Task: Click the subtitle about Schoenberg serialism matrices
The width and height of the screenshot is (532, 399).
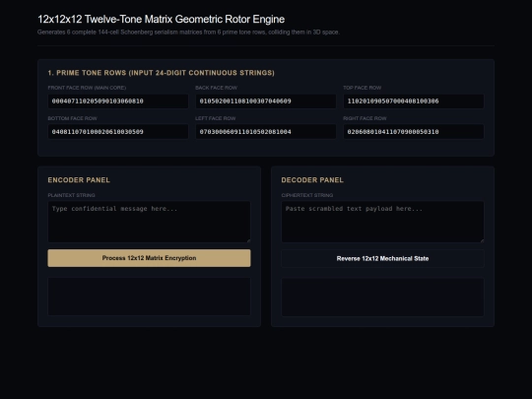Action: point(188,33)
